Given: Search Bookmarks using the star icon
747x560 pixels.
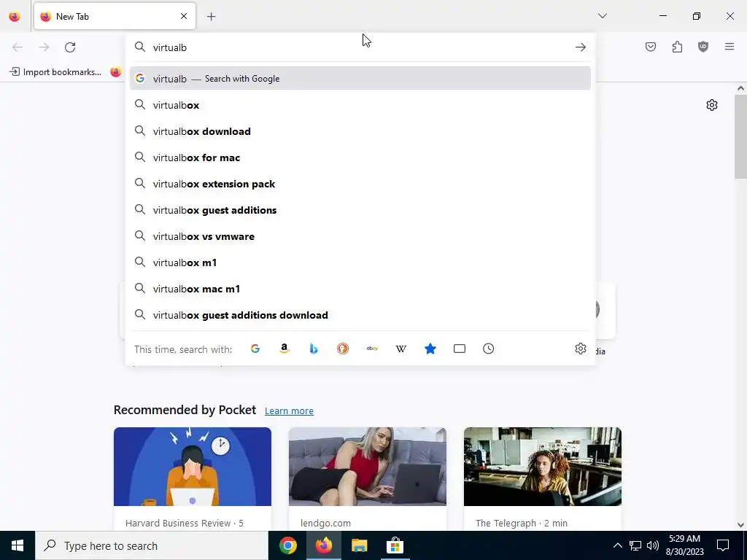Looking at the screenshot, I should 430,349.
